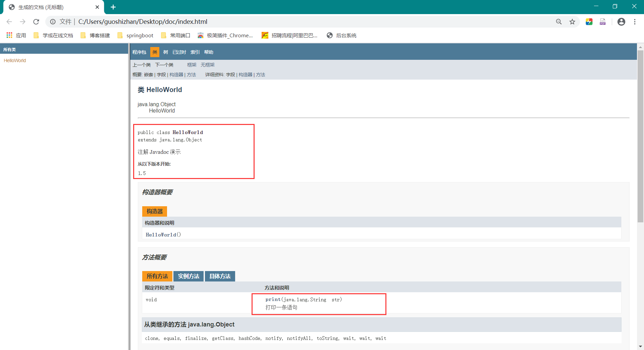Switch to the 树 navigation tab
This screenshot has width=644, height=350.
point(166,52)
